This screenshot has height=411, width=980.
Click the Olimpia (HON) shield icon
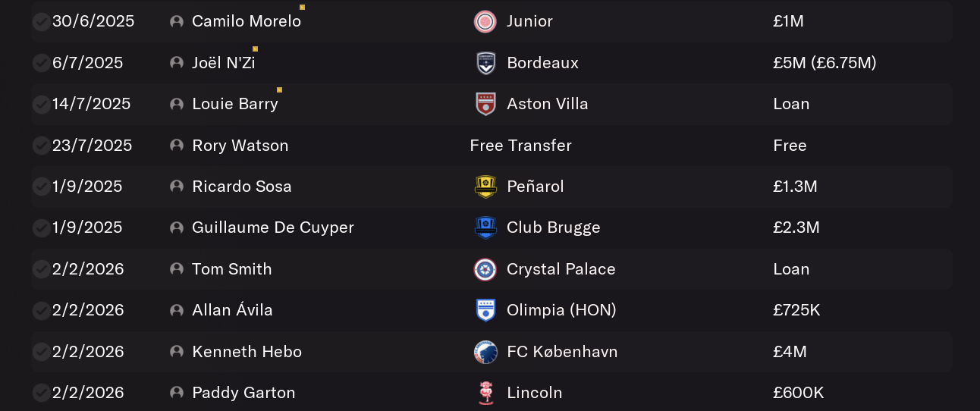tap(485, 310)
